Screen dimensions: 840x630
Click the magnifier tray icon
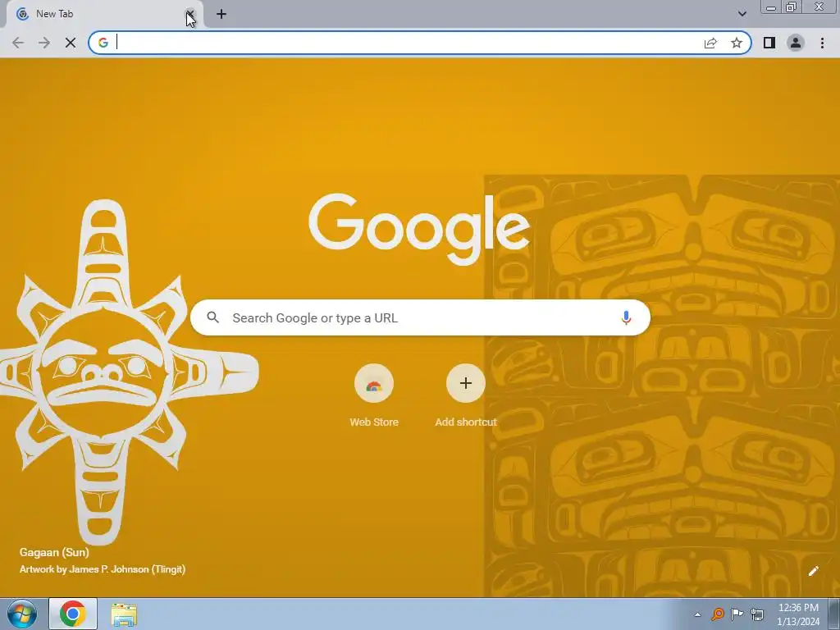pos(717,614)
